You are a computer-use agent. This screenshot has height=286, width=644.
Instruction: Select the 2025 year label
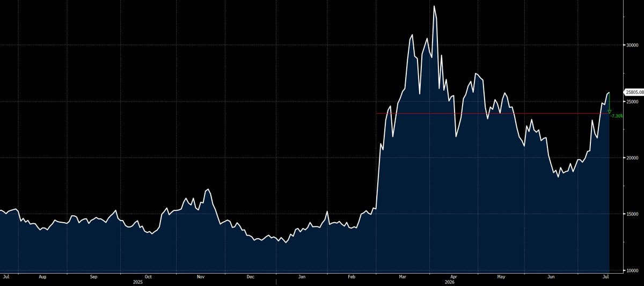tap(138, 282)
